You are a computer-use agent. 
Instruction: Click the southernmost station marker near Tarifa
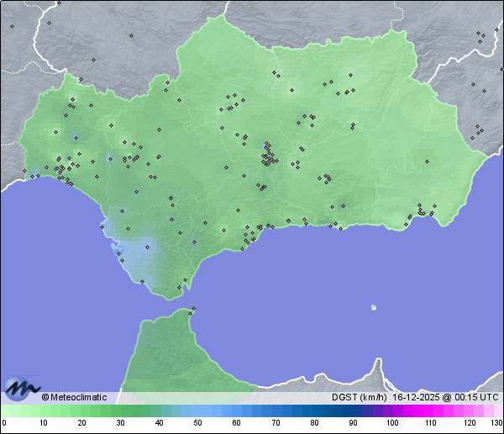[x=179, y=287]
